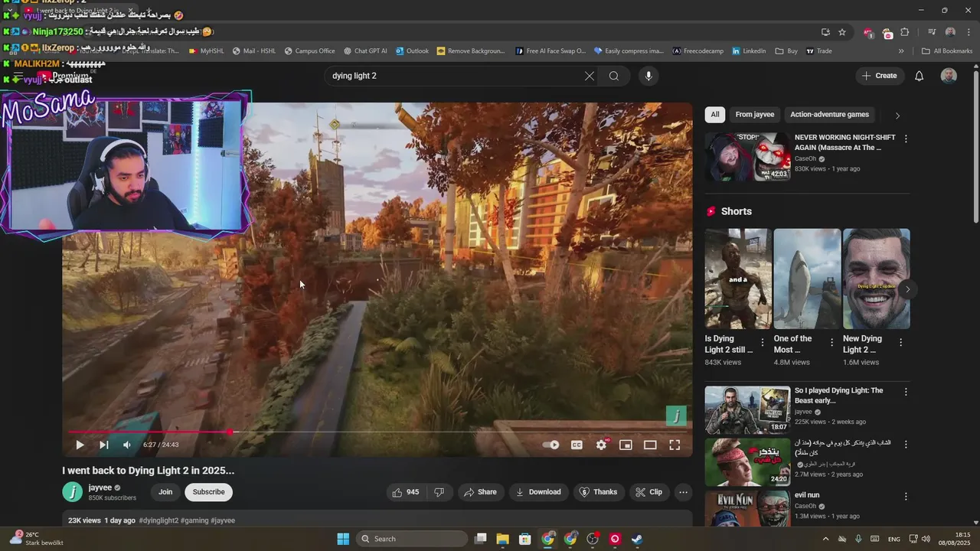The height and width of the screenshot is (551, 980).
Task: Open Chat GPT AI bookmark
Action: [365, 51]
